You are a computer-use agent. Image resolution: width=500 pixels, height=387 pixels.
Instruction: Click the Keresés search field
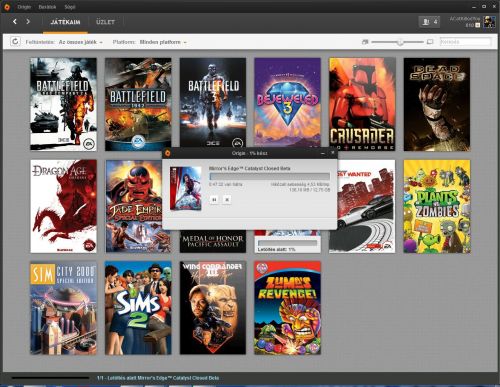point(465,42)
